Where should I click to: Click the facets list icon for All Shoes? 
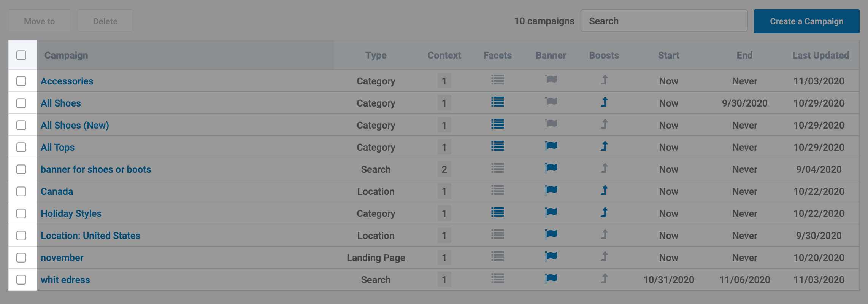pyautogui.click(x=497, y=102)
